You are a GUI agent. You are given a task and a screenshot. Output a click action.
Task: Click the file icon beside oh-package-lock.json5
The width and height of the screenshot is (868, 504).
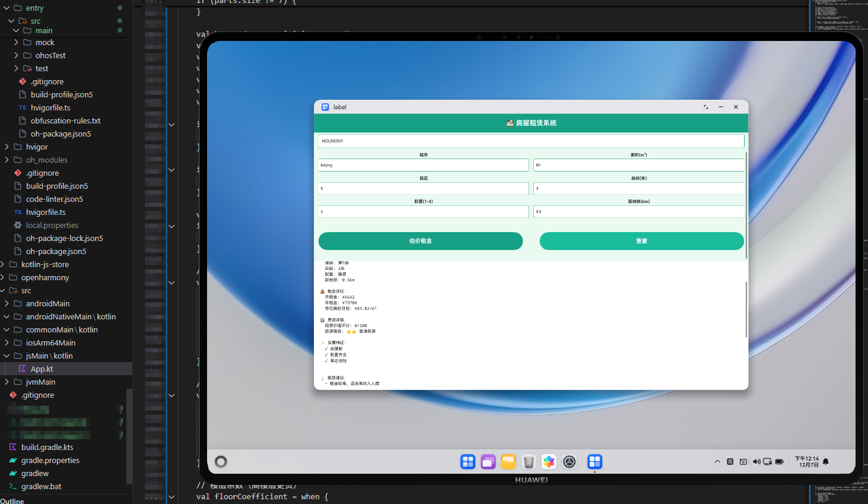[x=18, y=238]
